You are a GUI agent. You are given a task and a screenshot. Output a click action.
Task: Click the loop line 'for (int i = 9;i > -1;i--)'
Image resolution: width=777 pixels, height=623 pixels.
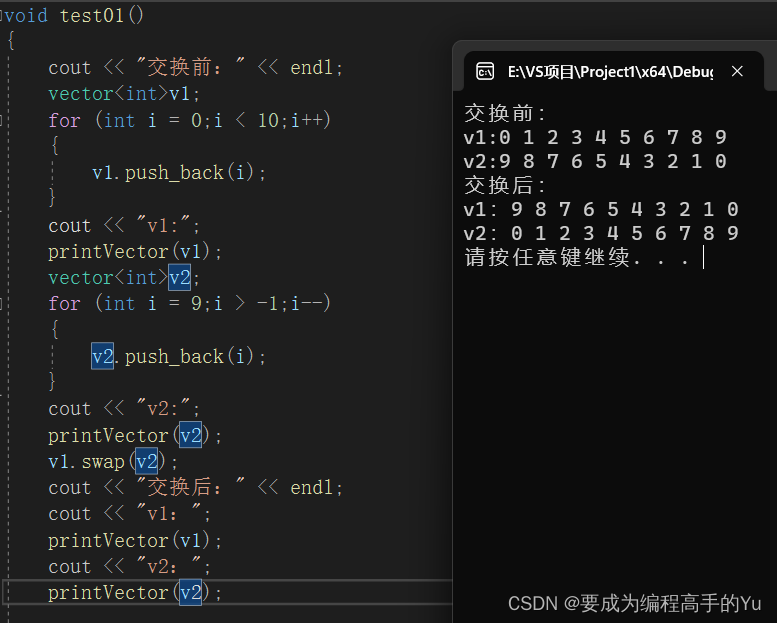pyautogui.click(x=189, y=303)
